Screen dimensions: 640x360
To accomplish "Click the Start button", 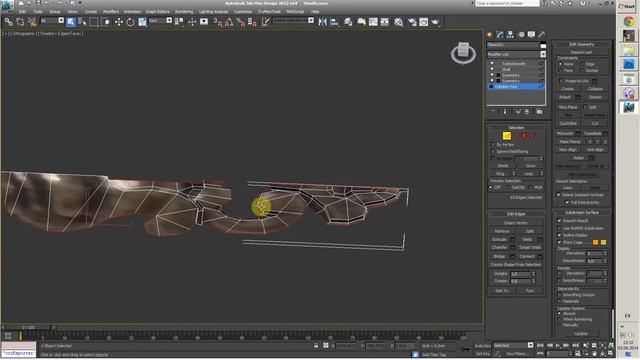I will click(628, 6).
